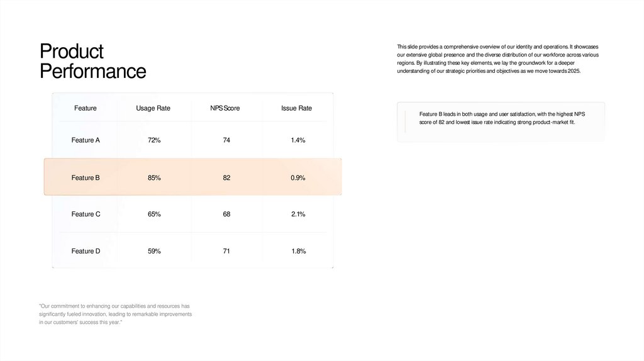Select Feature D's 1.8% issue rate cell
This screenshot has height=361, width=644.
tap(298, 252)
